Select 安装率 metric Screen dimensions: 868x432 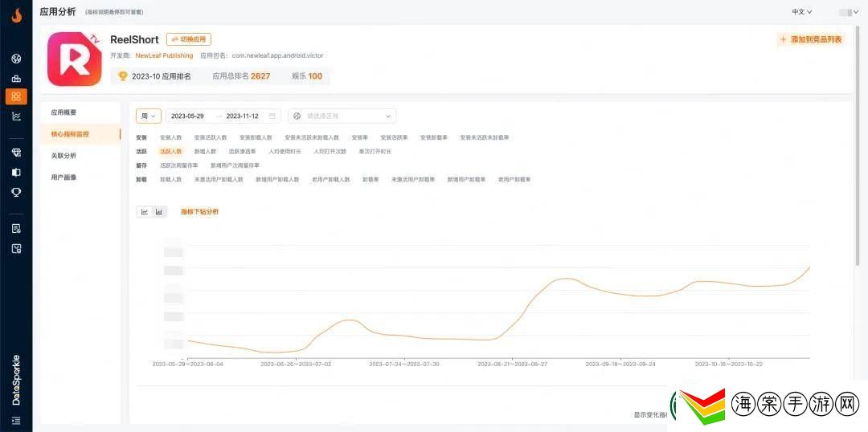pyautogui.click(x=360, y=137)
